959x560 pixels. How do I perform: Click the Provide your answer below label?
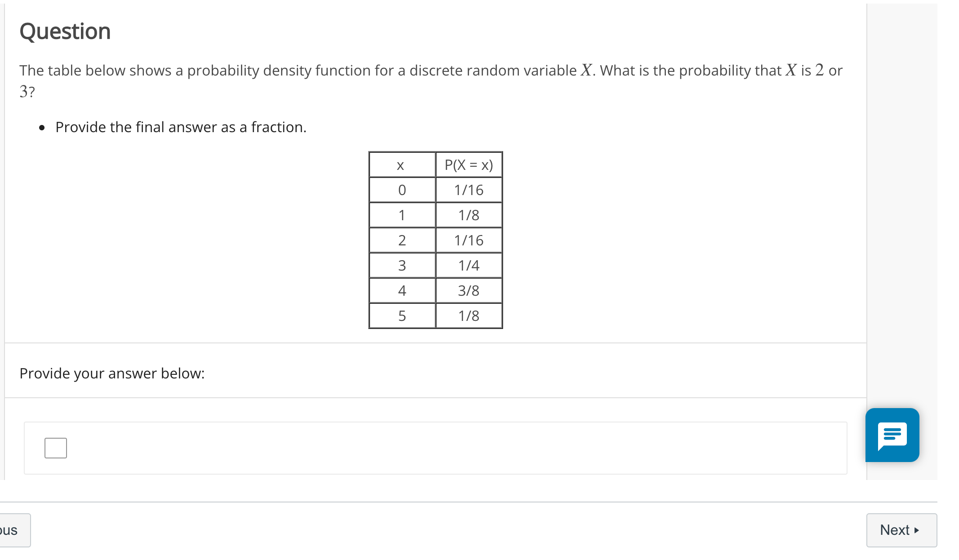click(x=112, y=373)
